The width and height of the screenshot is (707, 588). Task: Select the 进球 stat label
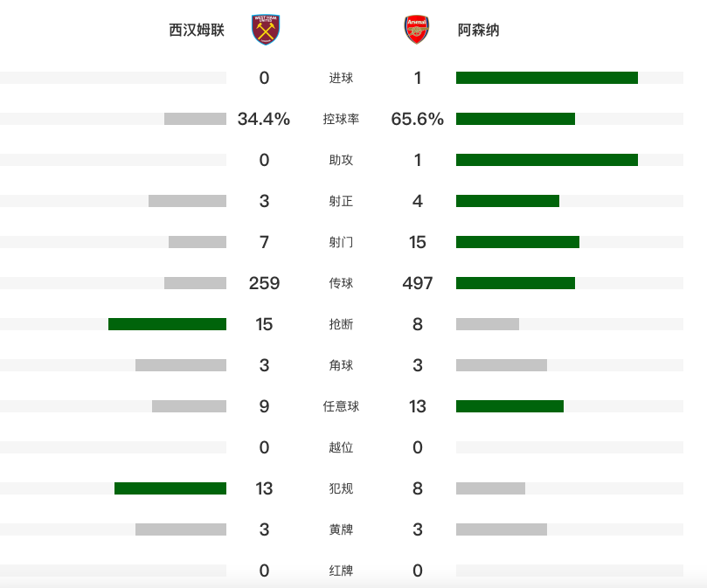341,78
